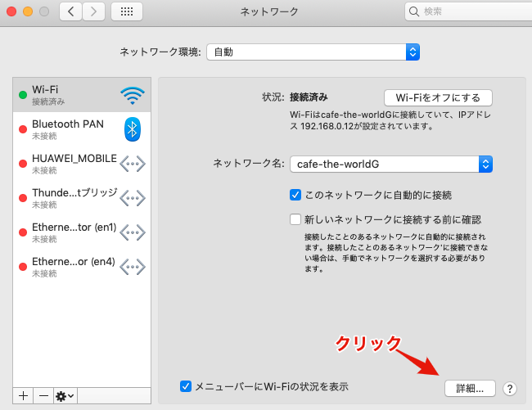Remove the service with the minus button
532x410 pixels.
click(43, 396)
